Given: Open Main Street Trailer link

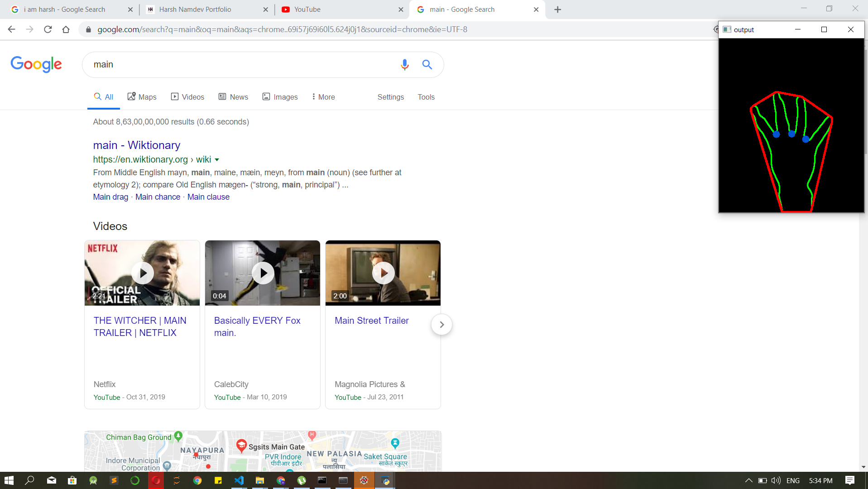Looking at the screenshot, I should click(x=372, y=321).
